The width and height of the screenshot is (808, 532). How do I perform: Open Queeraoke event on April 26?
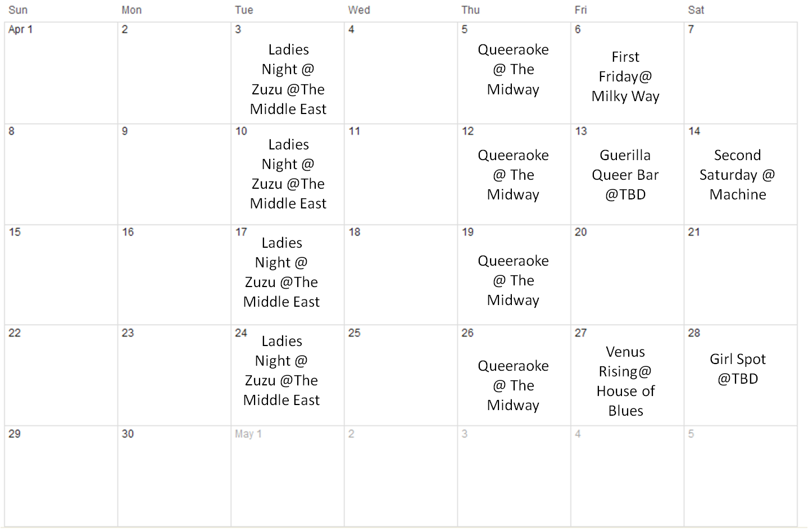point(513,385)
